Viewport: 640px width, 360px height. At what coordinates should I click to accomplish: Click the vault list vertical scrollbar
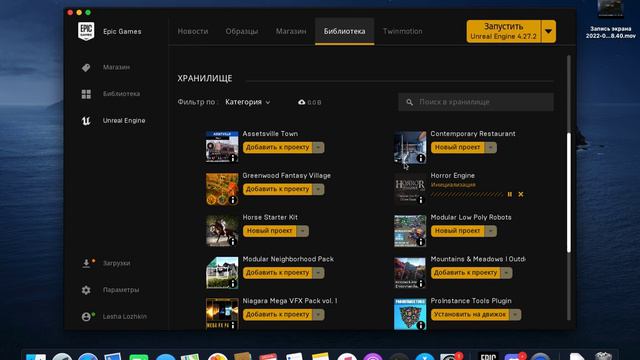(x=569, y=192)
